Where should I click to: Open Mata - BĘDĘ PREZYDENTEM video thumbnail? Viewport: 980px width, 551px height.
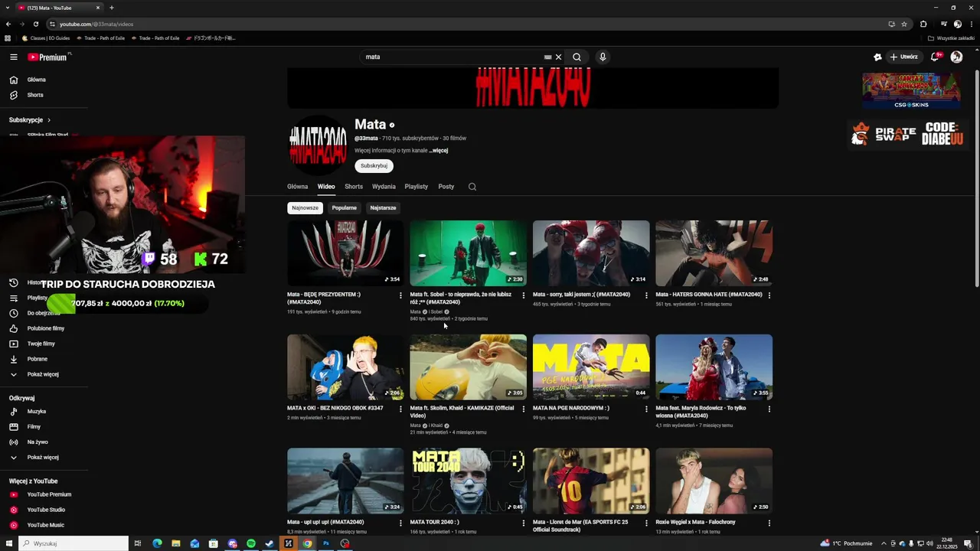(345, 253)
